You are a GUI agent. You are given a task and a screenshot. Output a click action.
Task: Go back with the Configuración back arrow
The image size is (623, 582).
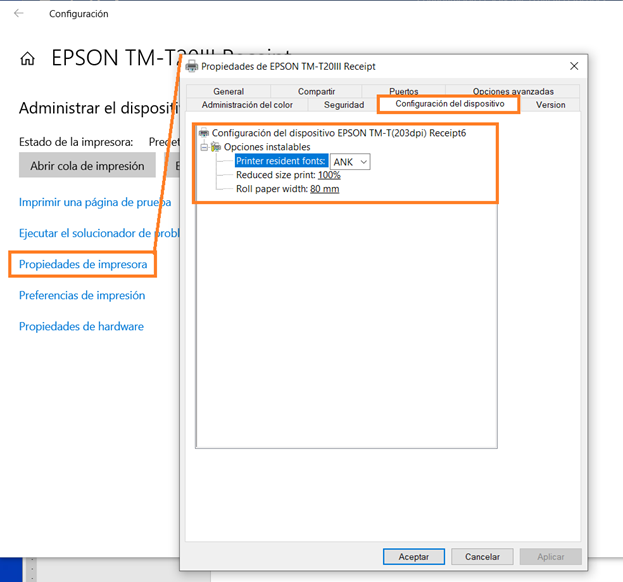point(19,14)
